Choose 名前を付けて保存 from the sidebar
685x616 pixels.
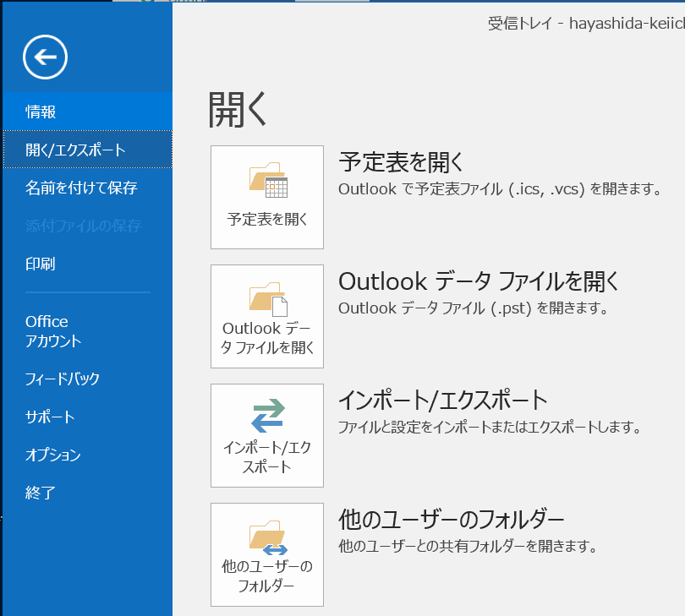click(x=81, y=188)
